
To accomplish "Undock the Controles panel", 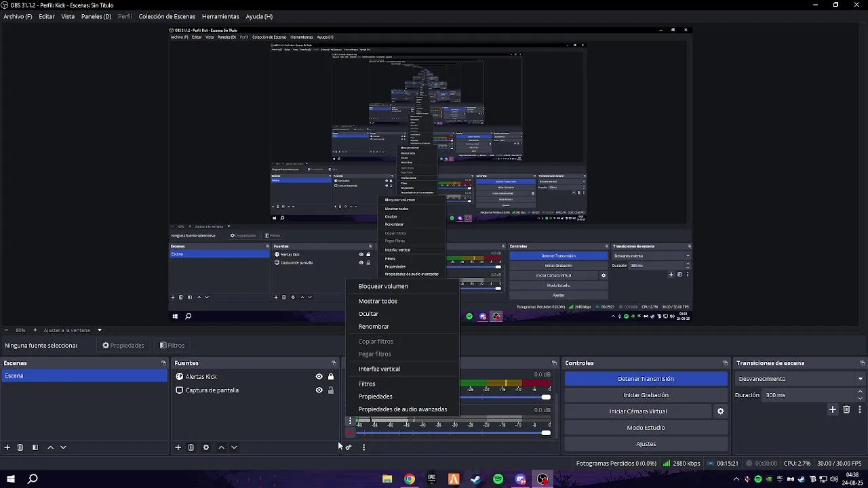I will point(726,363).
